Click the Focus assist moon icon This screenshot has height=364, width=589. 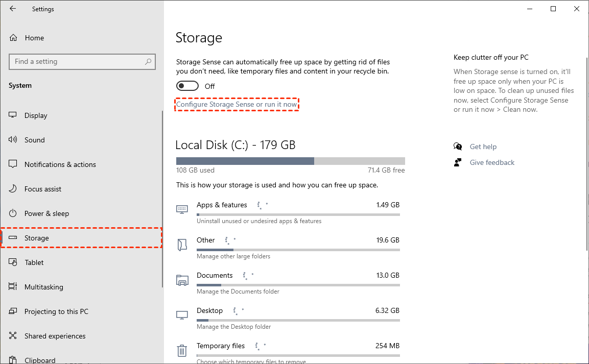point(13,189)
